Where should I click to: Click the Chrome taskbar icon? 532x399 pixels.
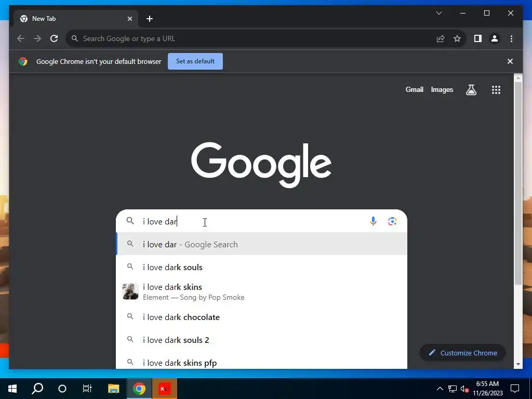(x=139, y=389)
